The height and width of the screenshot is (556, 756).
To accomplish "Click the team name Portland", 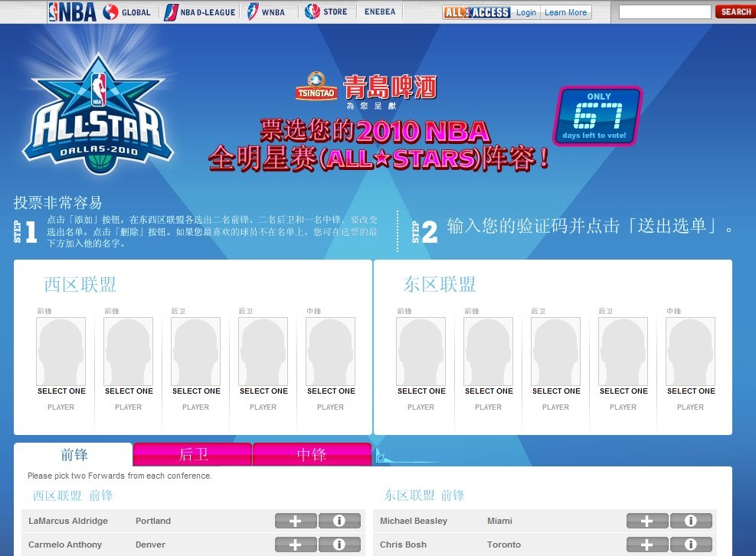I will 153,521.
